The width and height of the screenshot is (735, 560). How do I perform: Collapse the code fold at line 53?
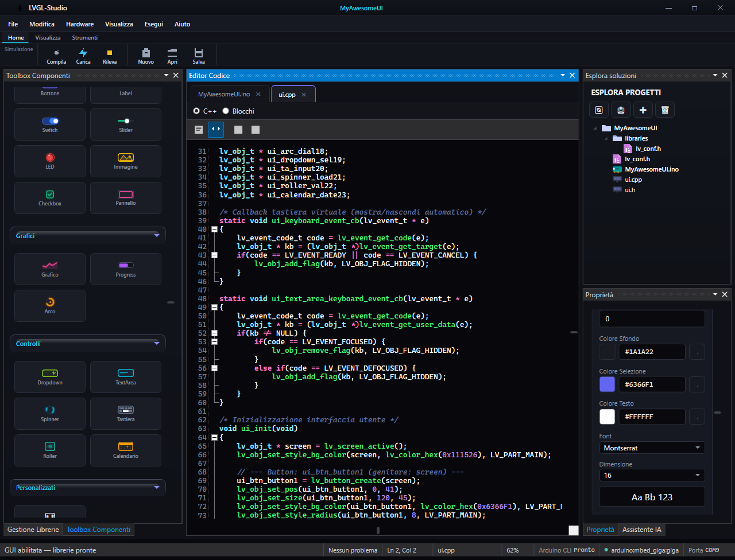tap(215, 341)
